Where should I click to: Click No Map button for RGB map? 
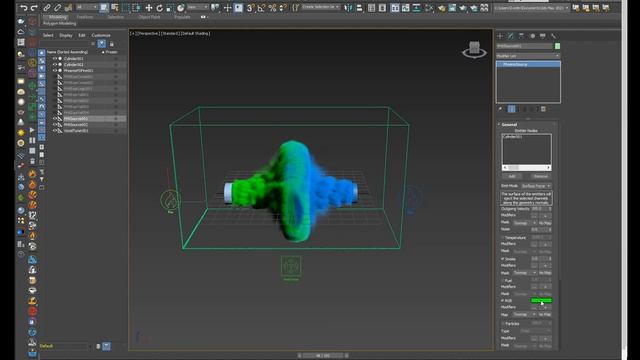coord(545,314)
